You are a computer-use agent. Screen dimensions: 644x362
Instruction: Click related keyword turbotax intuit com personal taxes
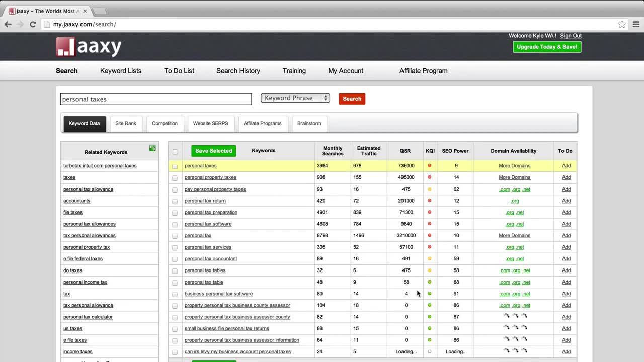coord(100,166)
